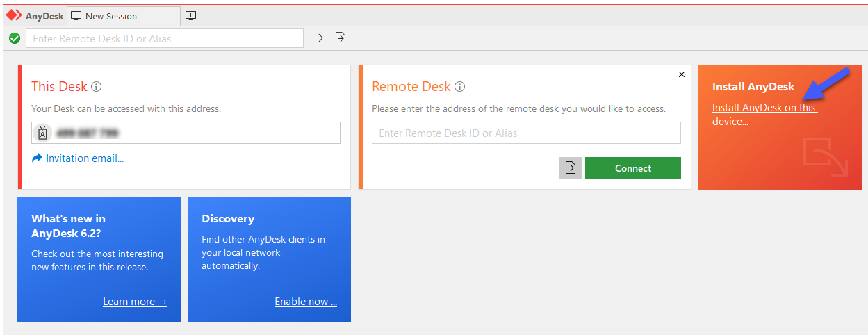This screenshot has height=335, width=868.
Task: Add a new session tab with the plus icon
Action: 191,15
